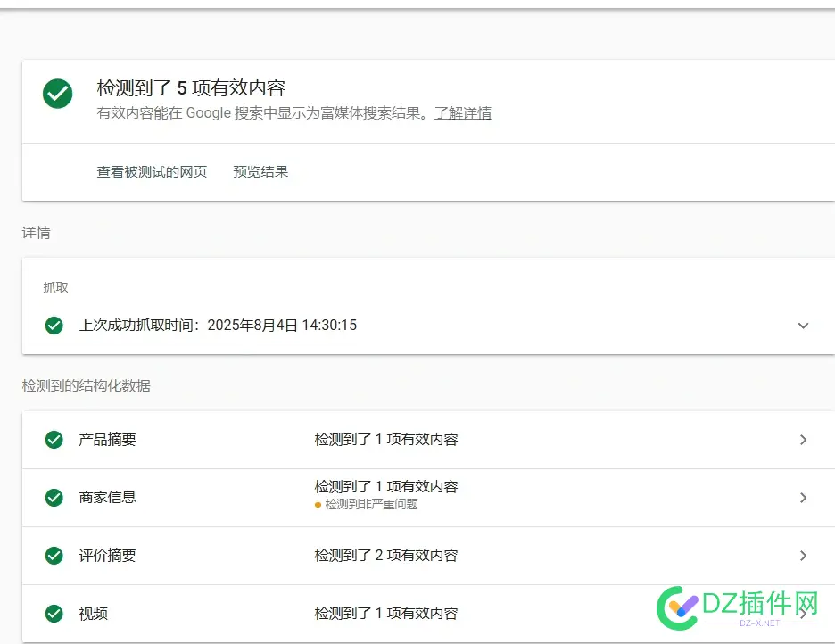Click the green check icon for 评价摘要
The width and height of the screenshot is (835, 644).
pos(54,556)
